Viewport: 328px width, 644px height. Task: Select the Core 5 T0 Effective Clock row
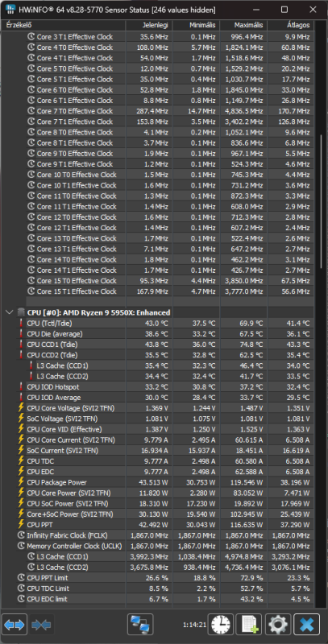tap(170, 68)
